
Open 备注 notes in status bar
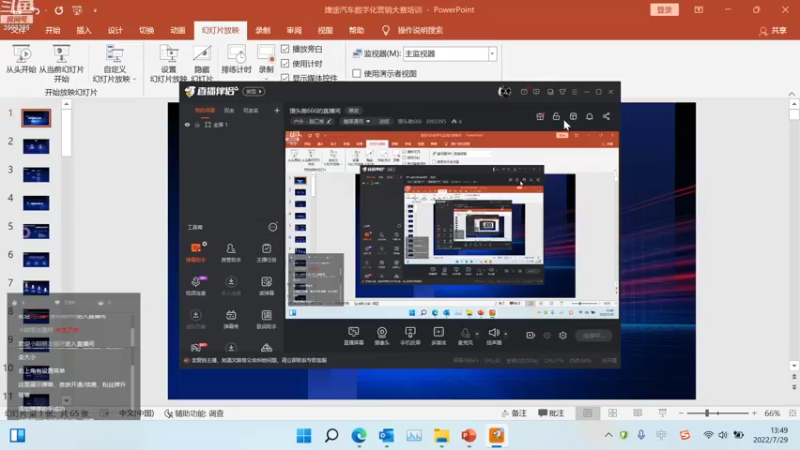coord(514,413)
